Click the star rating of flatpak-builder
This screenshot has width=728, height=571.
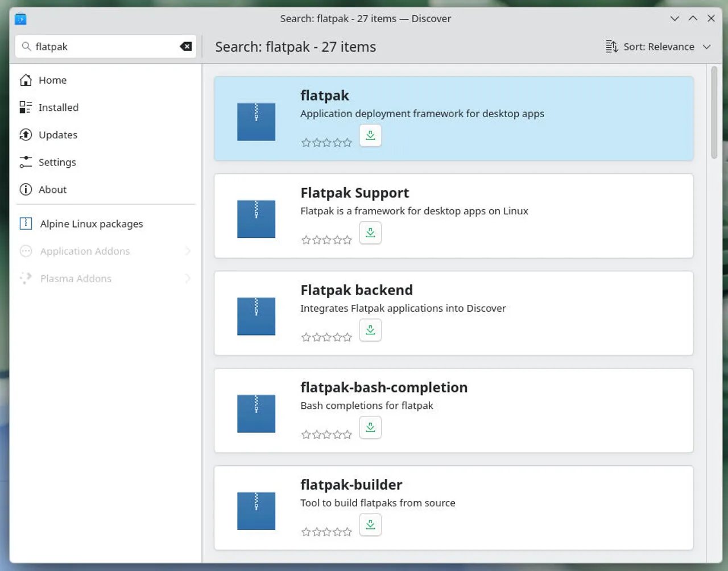(x=326, y=532)
